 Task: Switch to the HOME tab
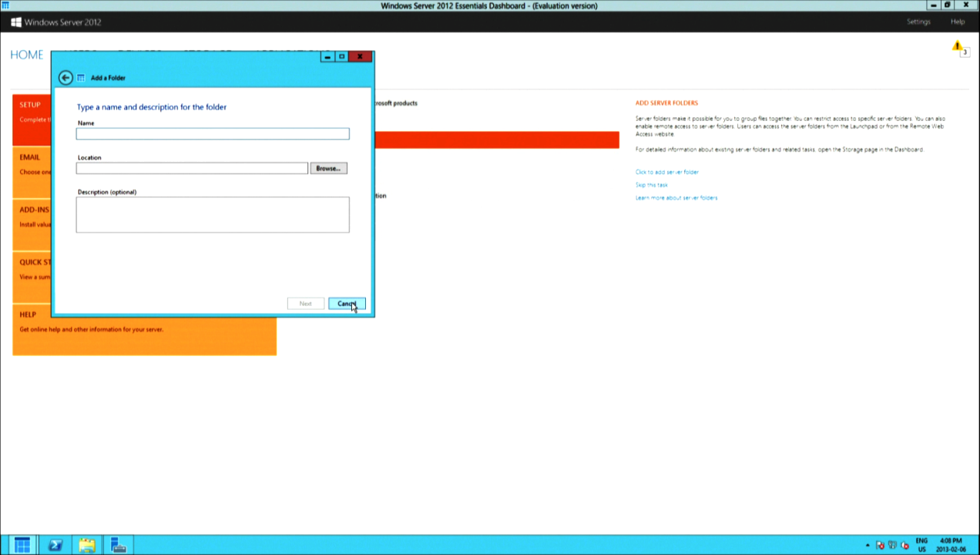pos(27,55)
